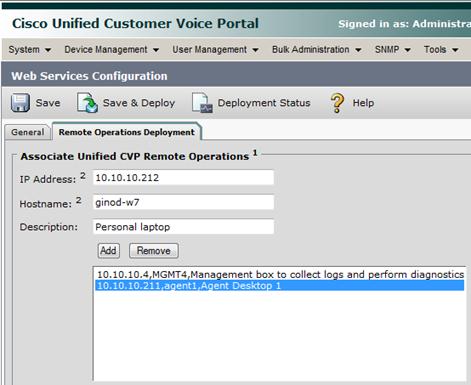This screenshot has width=471, height=385.
Task: Select the 10.10.10.211,agent1 list entry
Action: coord(280,286)
